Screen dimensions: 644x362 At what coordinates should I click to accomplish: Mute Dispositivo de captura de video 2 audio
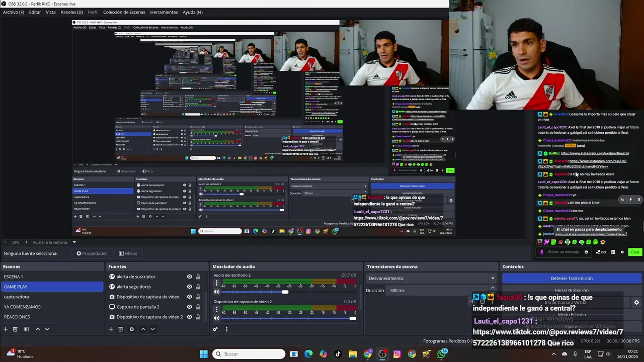tap(217, 318)
